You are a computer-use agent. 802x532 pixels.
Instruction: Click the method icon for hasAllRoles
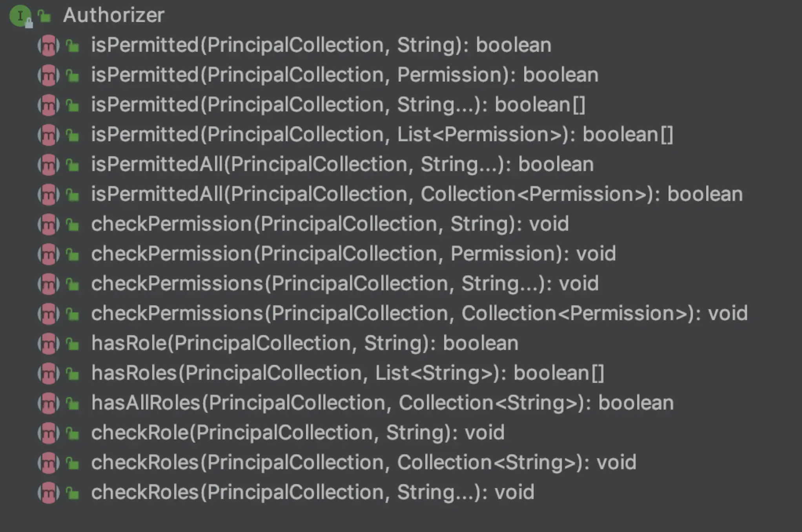point(49,403)
